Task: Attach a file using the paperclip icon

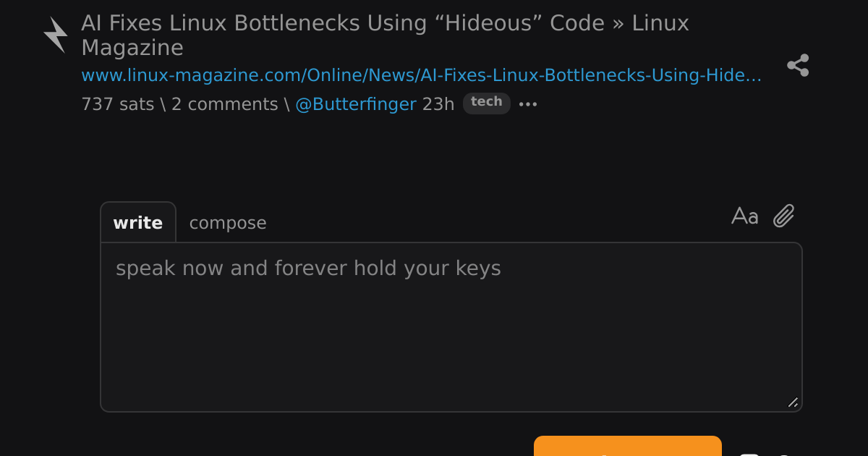Action: 784,216
